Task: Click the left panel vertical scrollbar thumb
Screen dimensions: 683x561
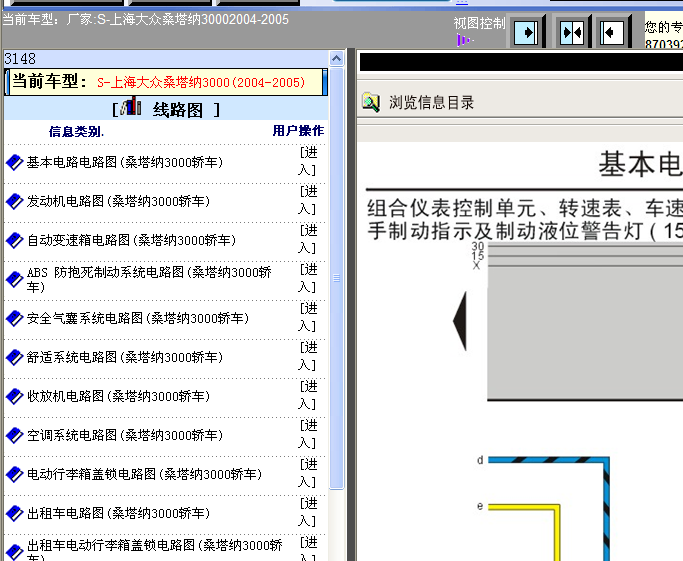Action: pos(336,278)
